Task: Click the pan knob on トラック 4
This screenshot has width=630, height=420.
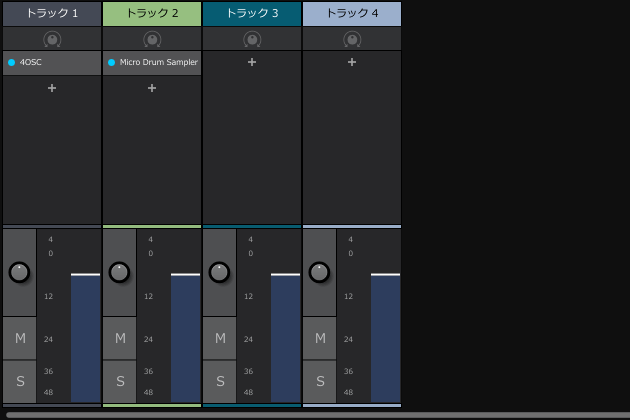Action: pos(319,272)
